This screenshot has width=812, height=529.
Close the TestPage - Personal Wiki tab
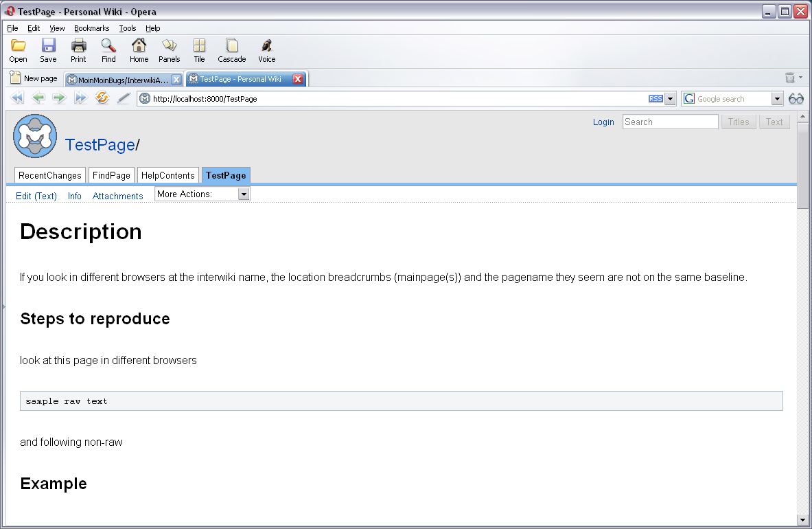pos(298,79)
